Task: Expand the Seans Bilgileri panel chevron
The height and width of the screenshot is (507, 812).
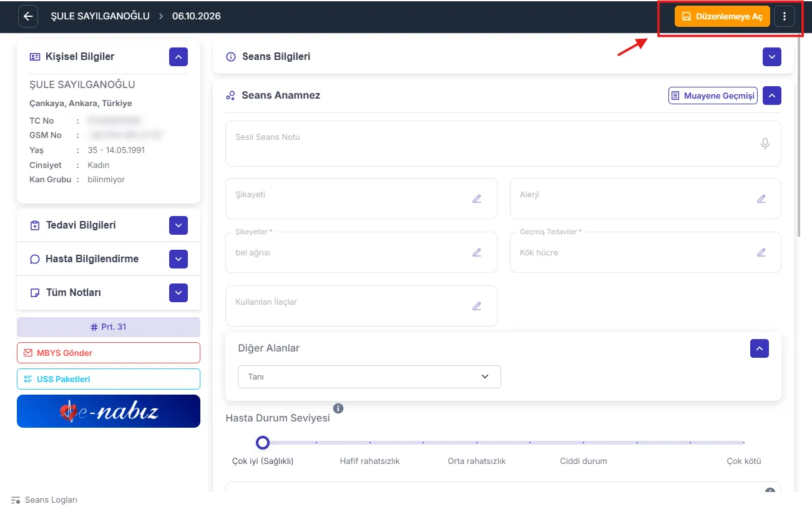Action: click(x=772, y=57)
